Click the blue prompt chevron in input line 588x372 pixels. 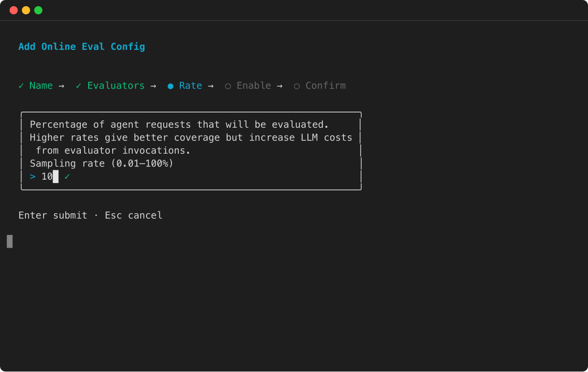32,177
